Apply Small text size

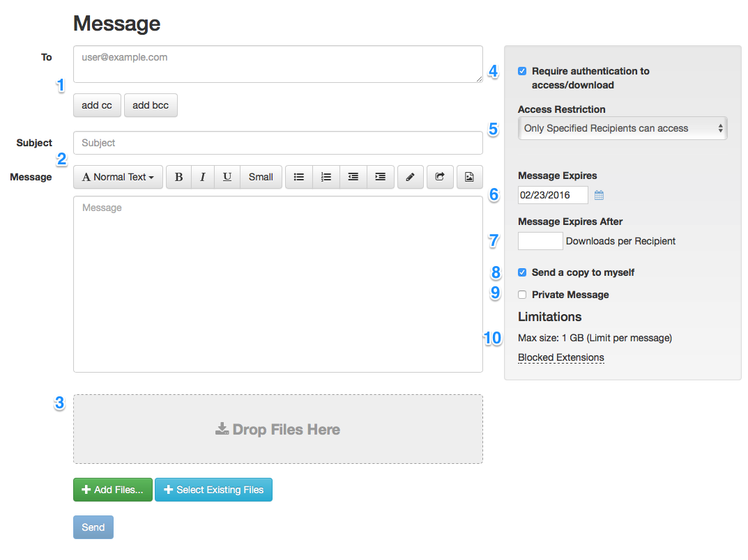[261, 177]
